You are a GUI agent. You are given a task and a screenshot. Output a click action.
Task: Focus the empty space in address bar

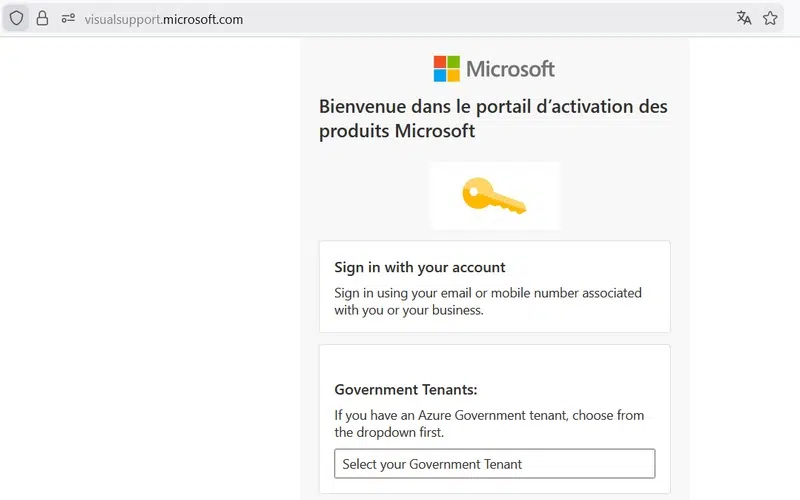click(480, 18)
